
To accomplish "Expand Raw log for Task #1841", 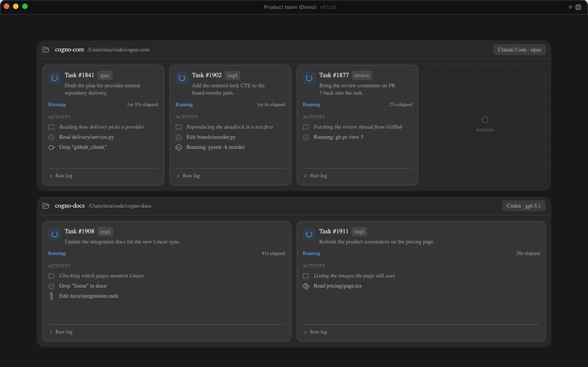I will pyautogui.click(x=61, y=176).
